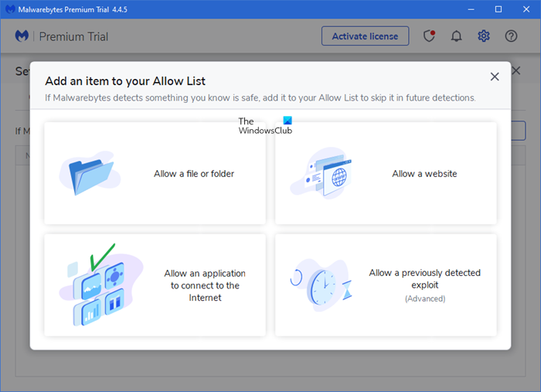The image size is (541, 392).
Task: Click the '(Advanced)' label
Action: point(425,298)
